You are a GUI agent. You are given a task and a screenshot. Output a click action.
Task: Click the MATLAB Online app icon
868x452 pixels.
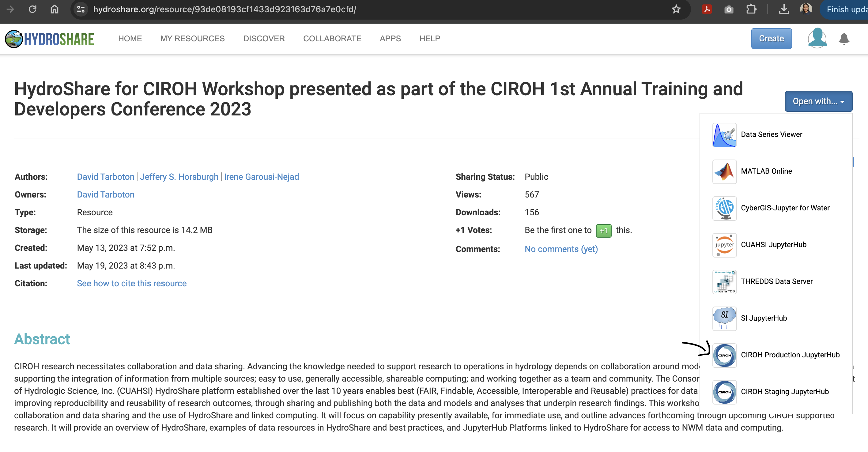pos(724,171)
